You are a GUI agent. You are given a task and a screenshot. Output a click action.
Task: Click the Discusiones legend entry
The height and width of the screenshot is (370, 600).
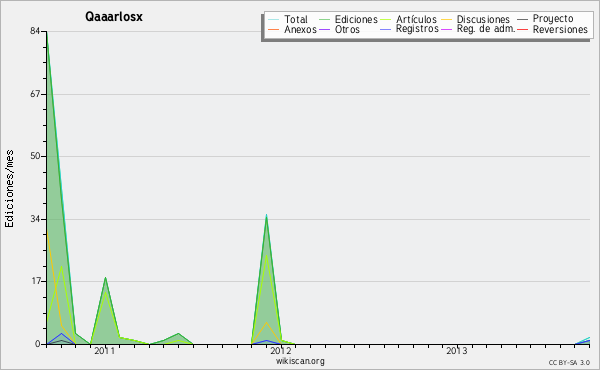(483, 19)
